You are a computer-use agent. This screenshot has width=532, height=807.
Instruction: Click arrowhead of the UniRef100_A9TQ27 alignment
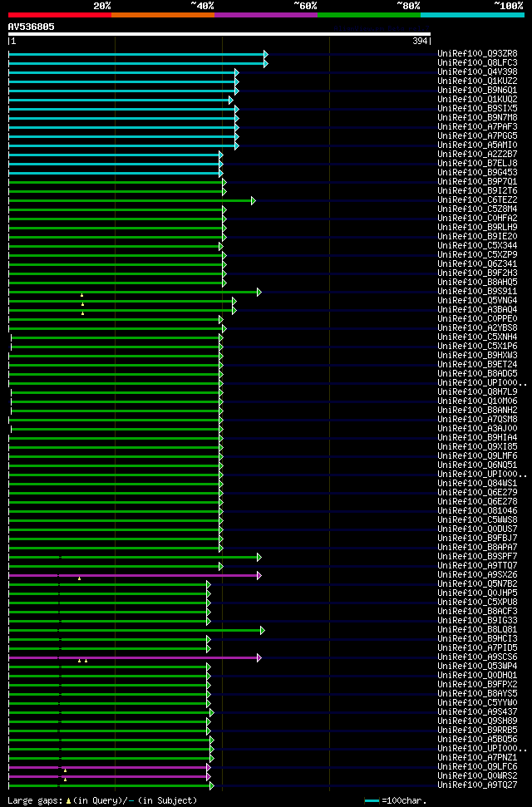(212, 786)
